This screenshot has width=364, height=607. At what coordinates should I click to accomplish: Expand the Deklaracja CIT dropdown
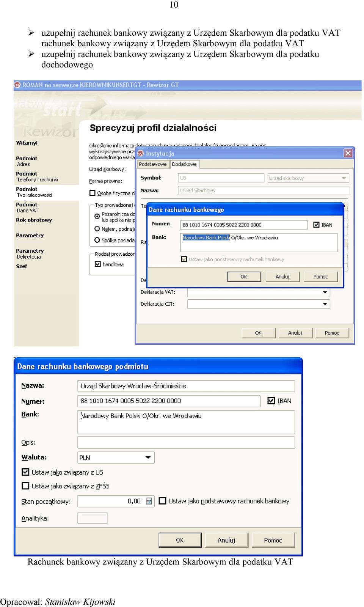(325, 304)
